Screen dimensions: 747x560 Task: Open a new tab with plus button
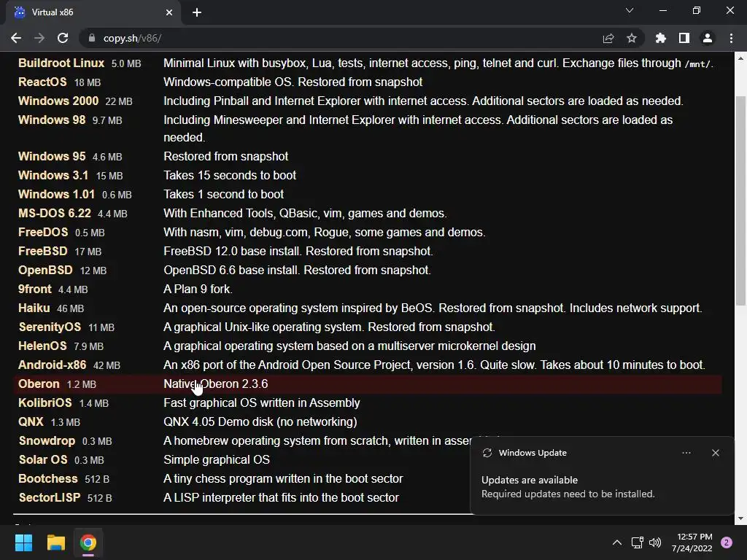click(197, 12)
